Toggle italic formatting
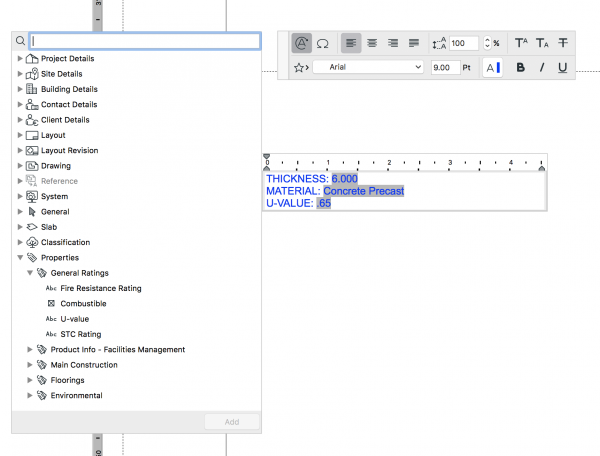 pos(542,68)
